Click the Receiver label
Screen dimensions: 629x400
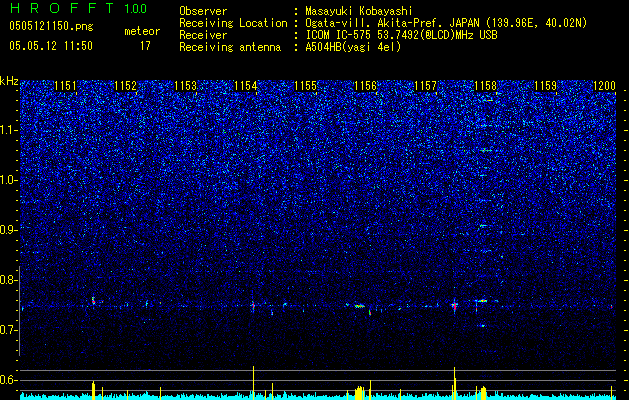(203, 35)
